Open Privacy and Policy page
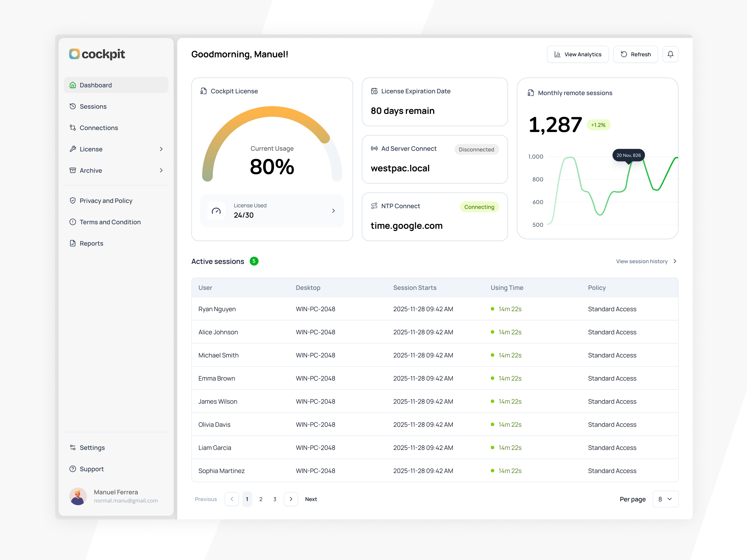 [x=106, y=200]
